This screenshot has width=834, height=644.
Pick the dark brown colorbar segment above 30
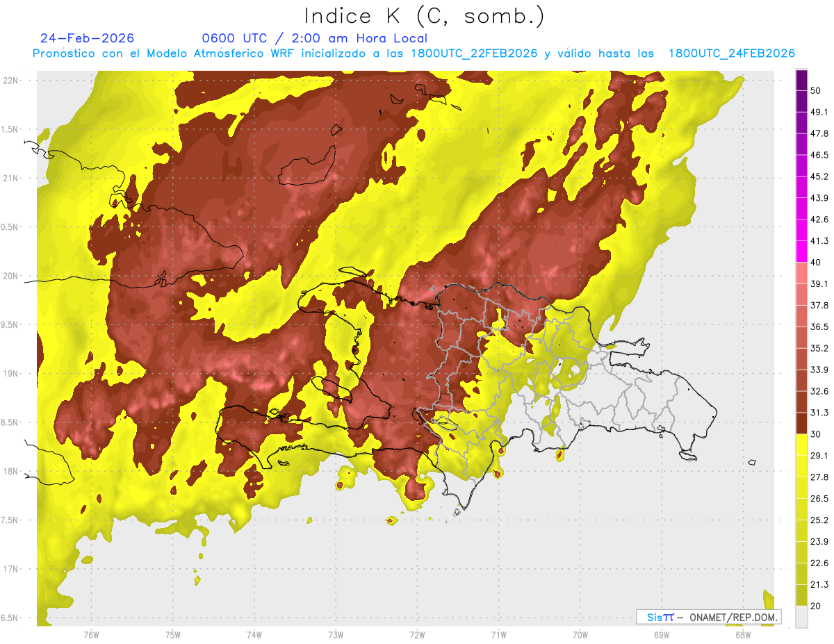[801, 423]
